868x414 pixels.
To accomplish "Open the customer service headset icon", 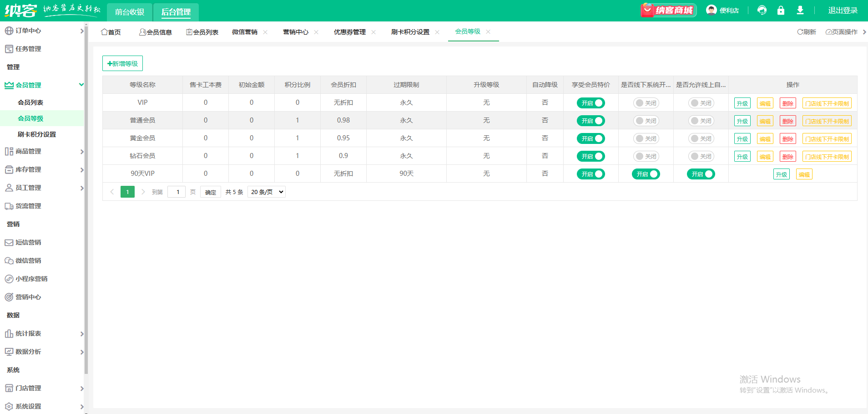I will [x=762, y=10].
